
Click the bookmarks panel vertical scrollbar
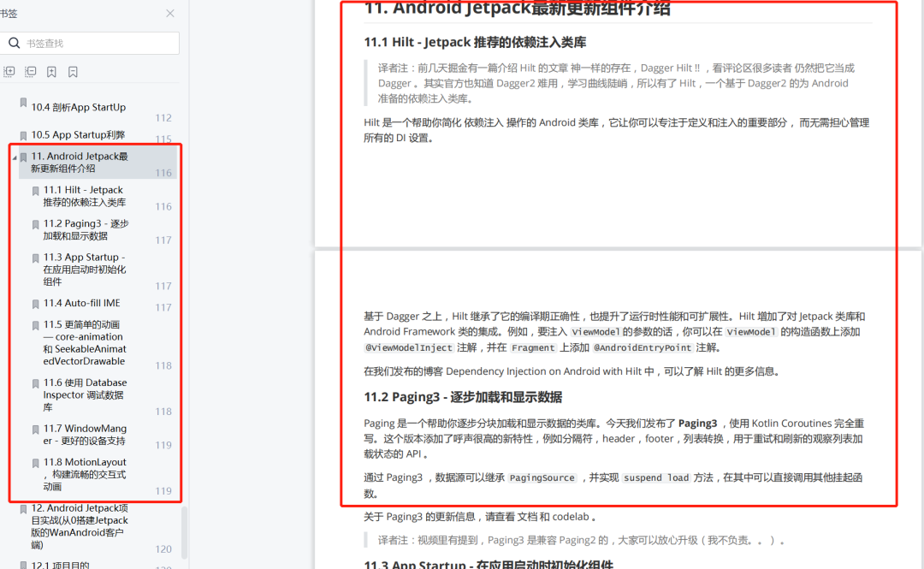[185, 532]
